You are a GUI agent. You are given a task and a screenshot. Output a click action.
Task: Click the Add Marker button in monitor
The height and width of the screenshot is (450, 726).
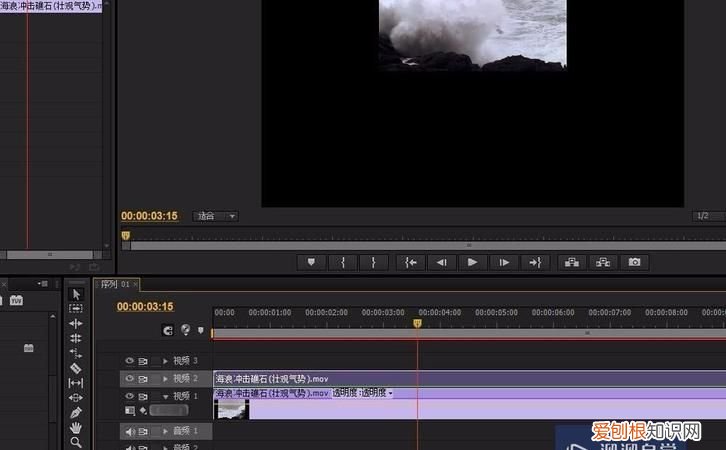pos(311,262)
